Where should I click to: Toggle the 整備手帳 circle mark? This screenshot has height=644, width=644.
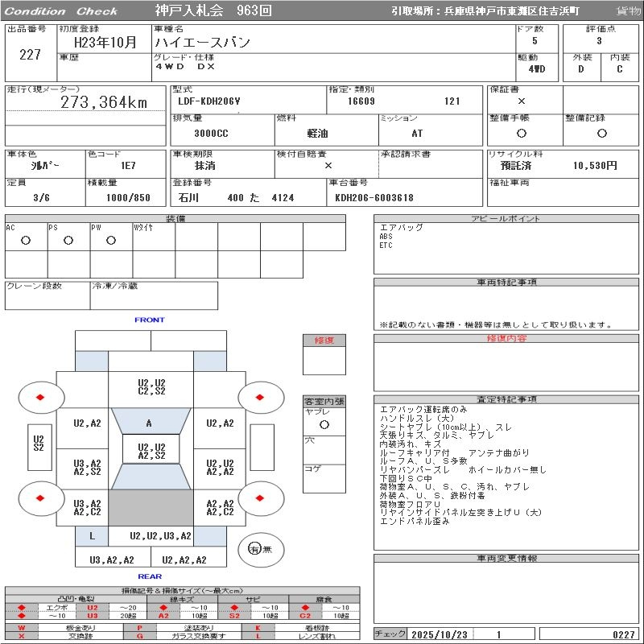pyautogui.click(x=522, y=134)
